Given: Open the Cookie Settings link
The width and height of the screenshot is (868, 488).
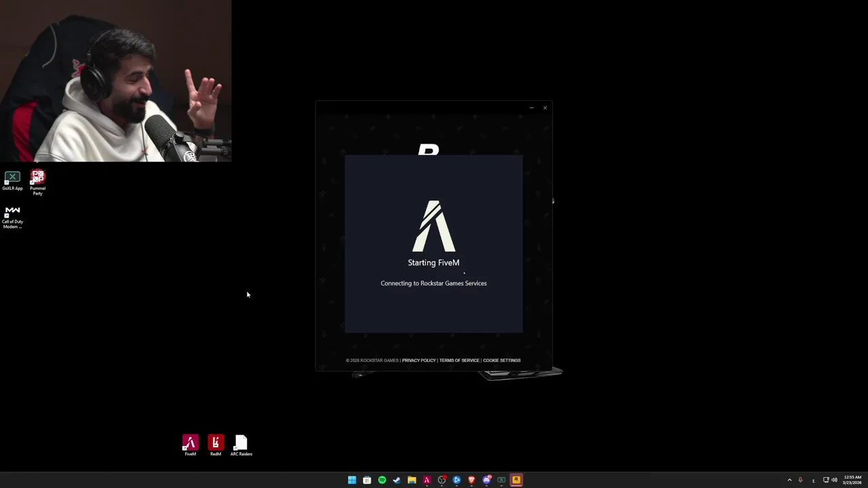Looking at the screenshot, I should pos(502,361).
